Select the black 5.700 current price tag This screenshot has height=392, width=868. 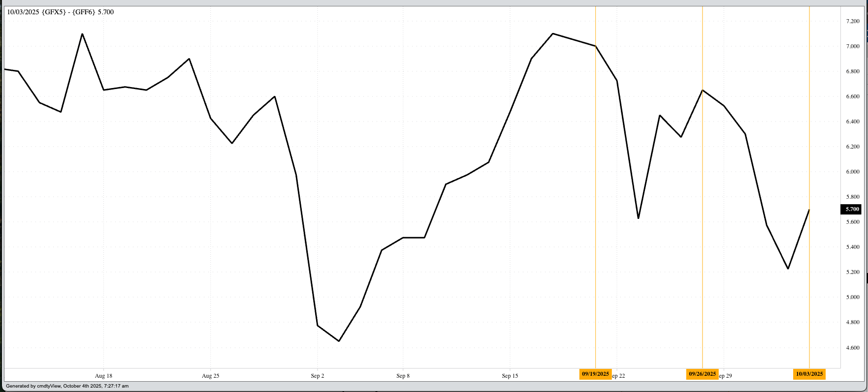pyautogui.click(x=852, y=210)
